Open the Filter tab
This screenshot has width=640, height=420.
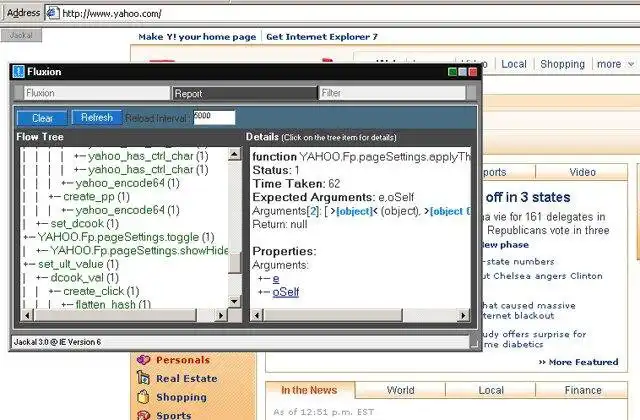click(x=392, y=93)
